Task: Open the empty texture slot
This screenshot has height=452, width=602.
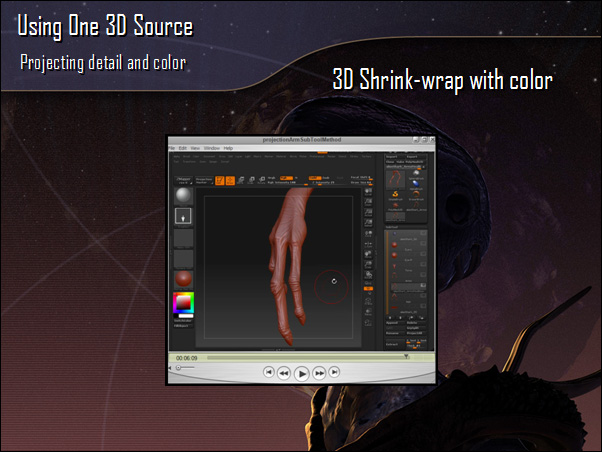Action: (183, 258)
